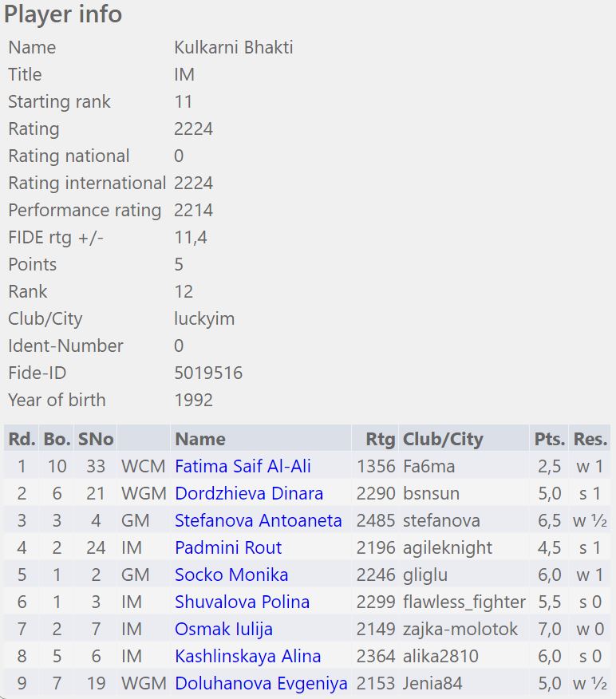Viewport: 616px width, 699px height.
Task: Click the Pts. column header
Action: 550,439
